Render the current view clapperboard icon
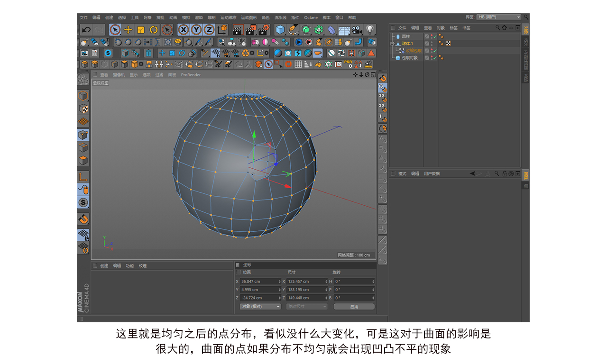 tap(238, 29)
